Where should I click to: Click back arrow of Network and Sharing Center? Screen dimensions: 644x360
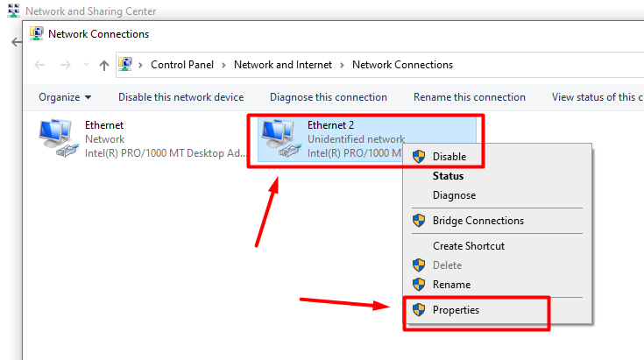click(17, 42)
